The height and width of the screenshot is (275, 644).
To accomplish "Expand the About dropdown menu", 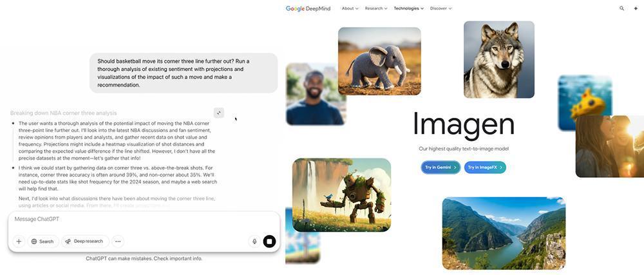I will (350, 8).
